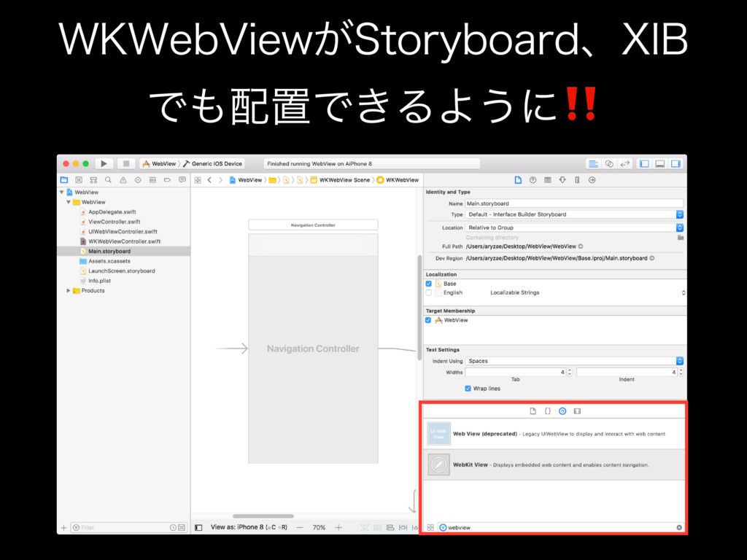Switch to the Version editor
This screenshot has height=560, width=747.
[624, 164]
